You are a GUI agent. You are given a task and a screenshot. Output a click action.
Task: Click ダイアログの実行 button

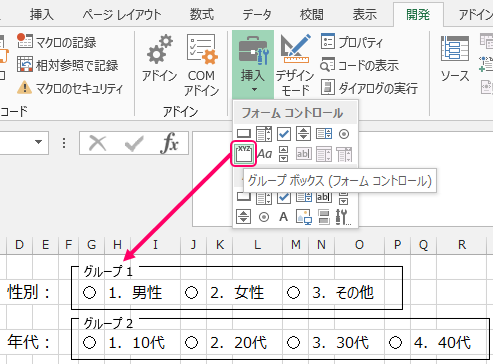point(369,88)
